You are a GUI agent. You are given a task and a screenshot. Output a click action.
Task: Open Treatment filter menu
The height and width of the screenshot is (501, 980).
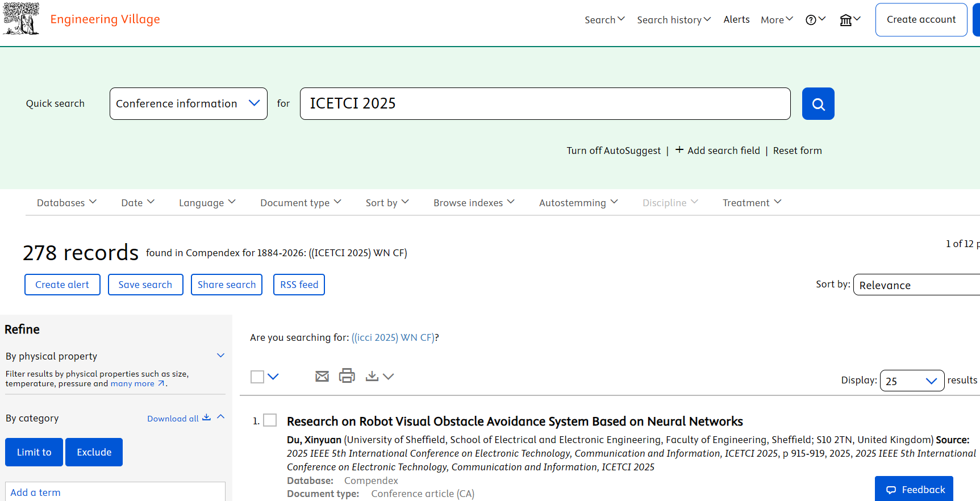[x=752, y=203]
